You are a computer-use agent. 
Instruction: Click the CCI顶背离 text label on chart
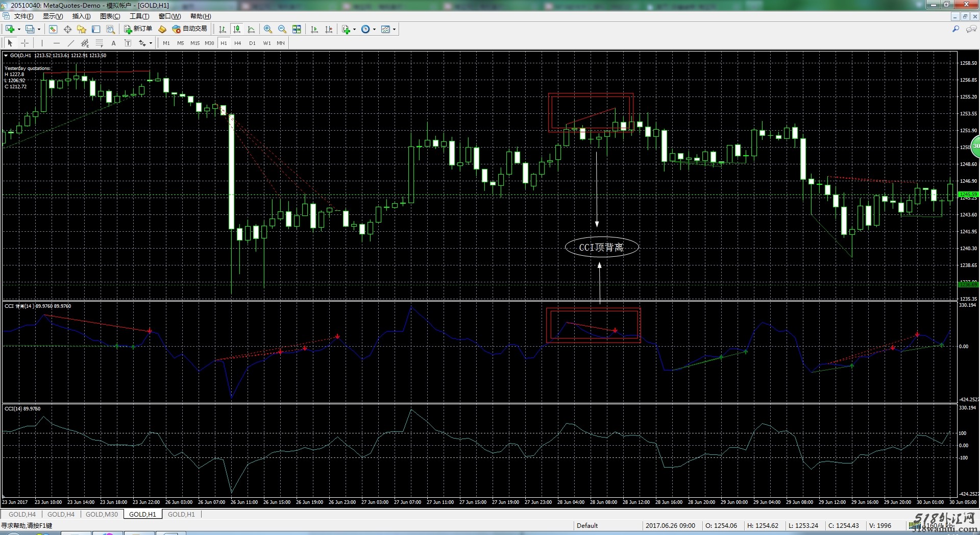tap(601, 248)
